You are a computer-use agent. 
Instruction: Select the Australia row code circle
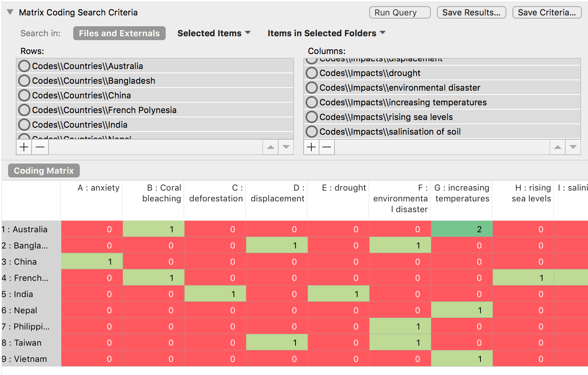click(24, 66)
